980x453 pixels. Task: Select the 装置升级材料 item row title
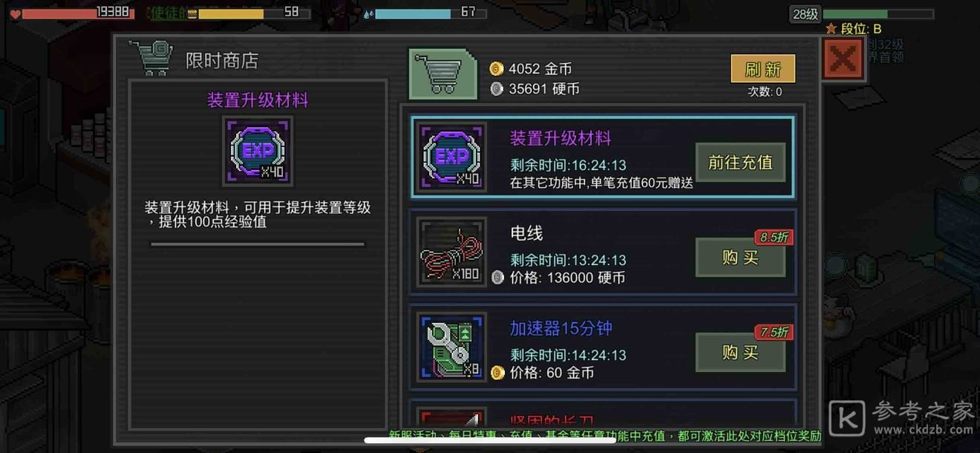coord(561,138)
